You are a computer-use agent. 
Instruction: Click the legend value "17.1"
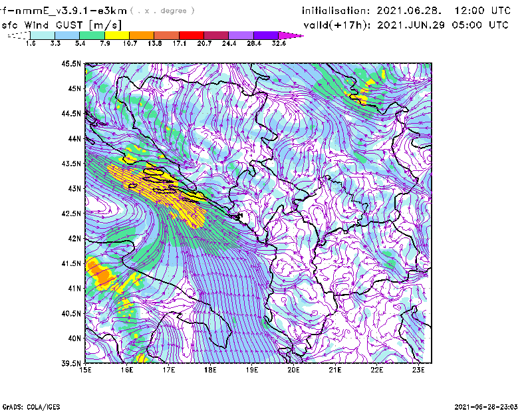click(180, 43)
